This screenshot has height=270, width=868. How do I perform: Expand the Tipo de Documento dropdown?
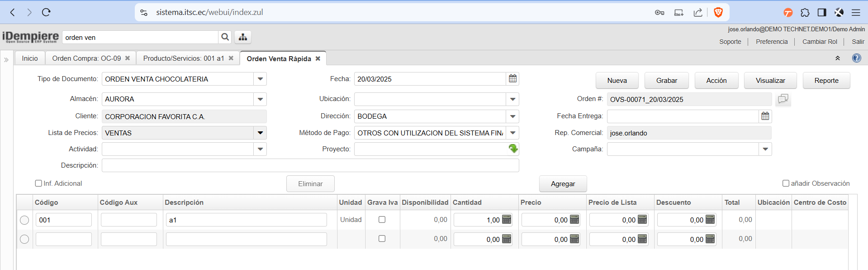(260, 79)
